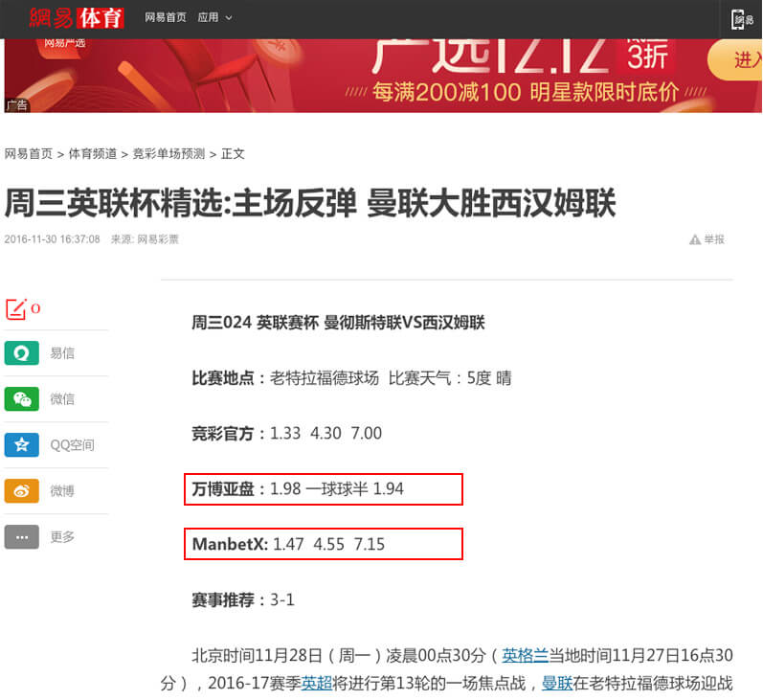Screen dimensions: 763x700
Task: Share to QQ空间 star icon
Action: coord(21,445)
